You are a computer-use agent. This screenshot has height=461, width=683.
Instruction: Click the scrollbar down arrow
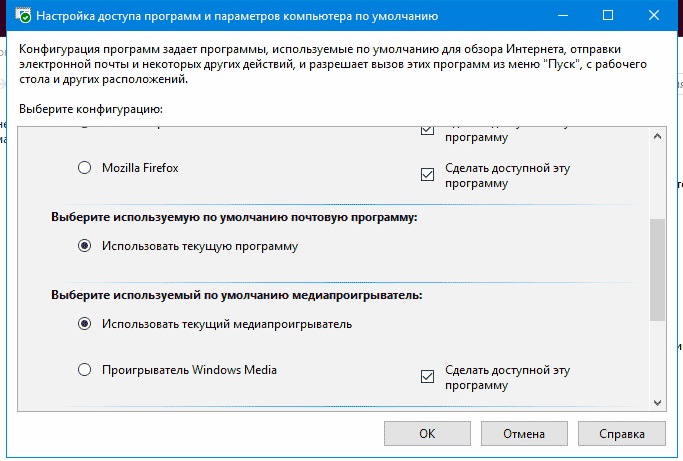pos(657,401)
